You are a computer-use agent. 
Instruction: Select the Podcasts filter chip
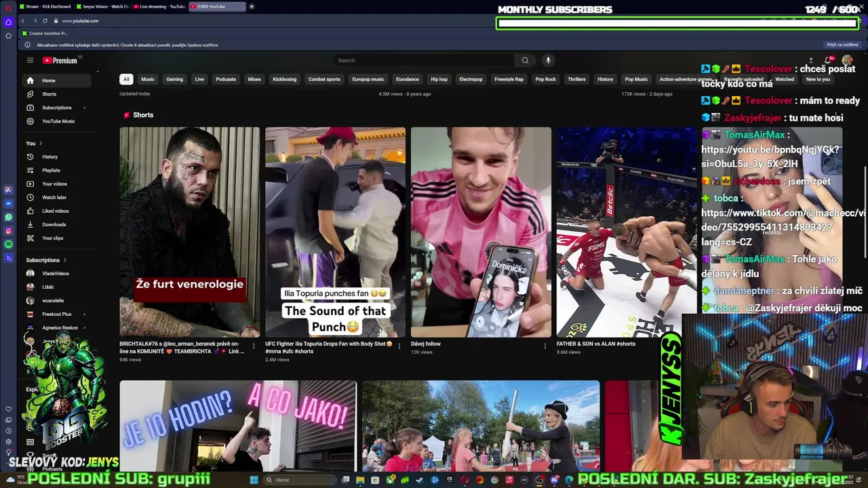pyautogui.click(x=226, y=79)
